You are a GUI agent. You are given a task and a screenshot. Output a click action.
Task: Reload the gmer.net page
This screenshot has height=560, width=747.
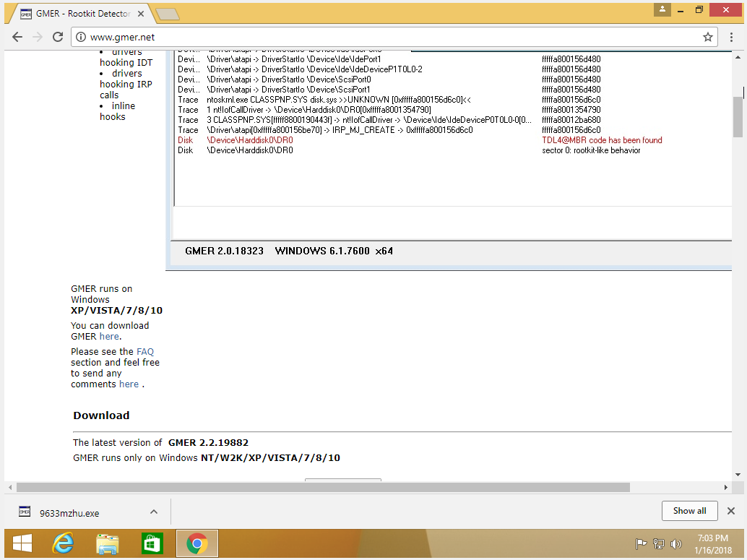pyautogui.click(x=57, y=37)
